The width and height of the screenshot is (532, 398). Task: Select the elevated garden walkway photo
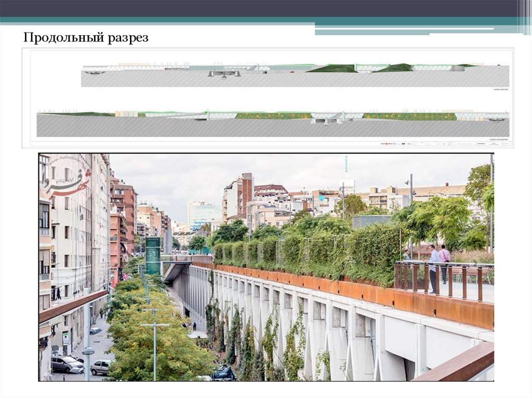click(x=266, y=267)
